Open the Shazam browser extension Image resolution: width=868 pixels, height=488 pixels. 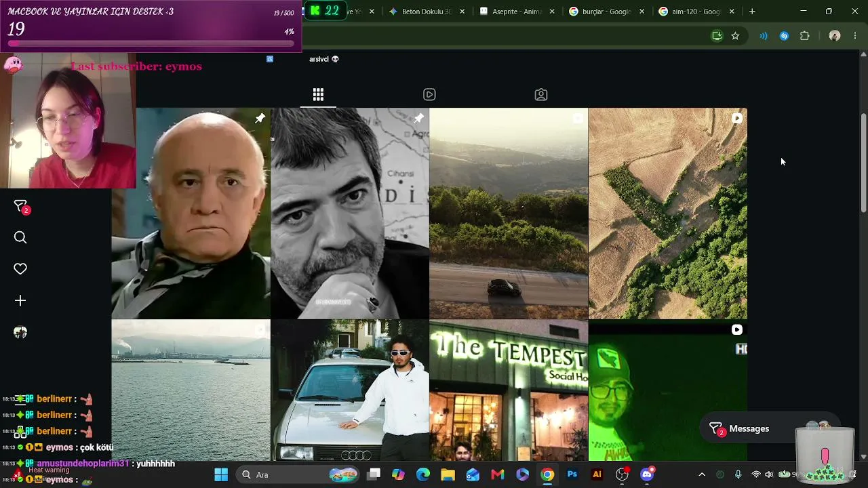click(x=784, y=36)
